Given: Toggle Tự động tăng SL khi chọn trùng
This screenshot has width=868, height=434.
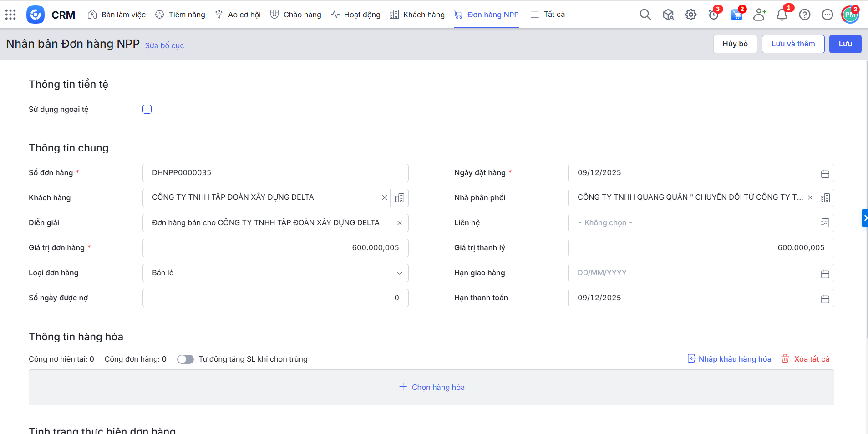Looking at the screenshot, I should click(185, 359).
